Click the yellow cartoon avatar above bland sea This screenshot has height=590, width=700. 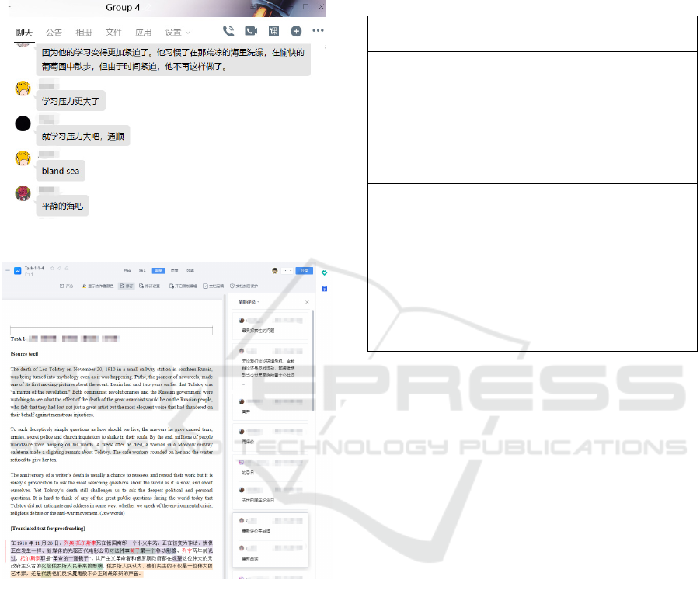pos(23,158)
